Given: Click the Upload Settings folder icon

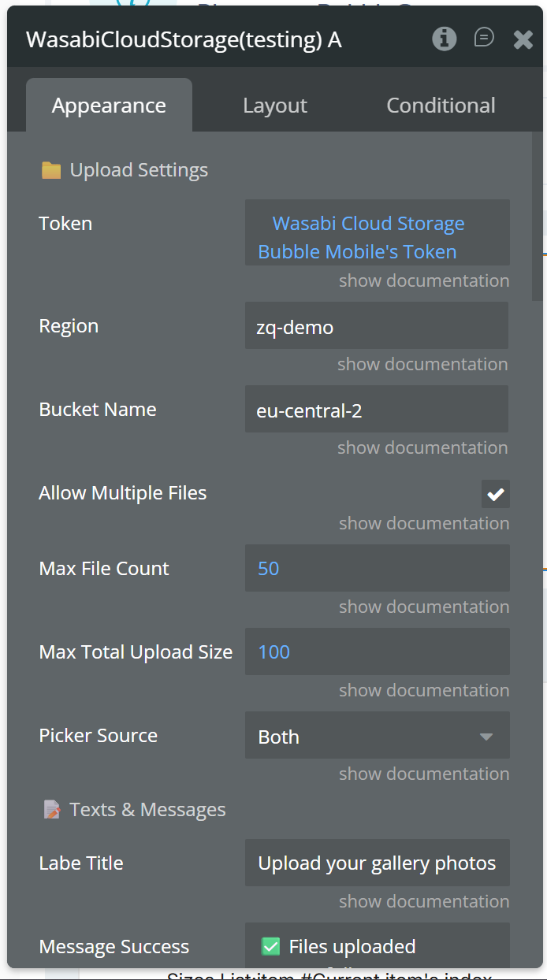Looking at the screenshot, I should [x=51, y=170].
